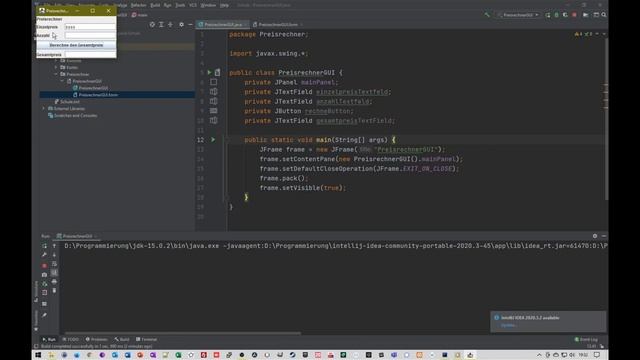
Task: Select PreisrechnerGUI class file in project tree
Action: tap(93, 88)
